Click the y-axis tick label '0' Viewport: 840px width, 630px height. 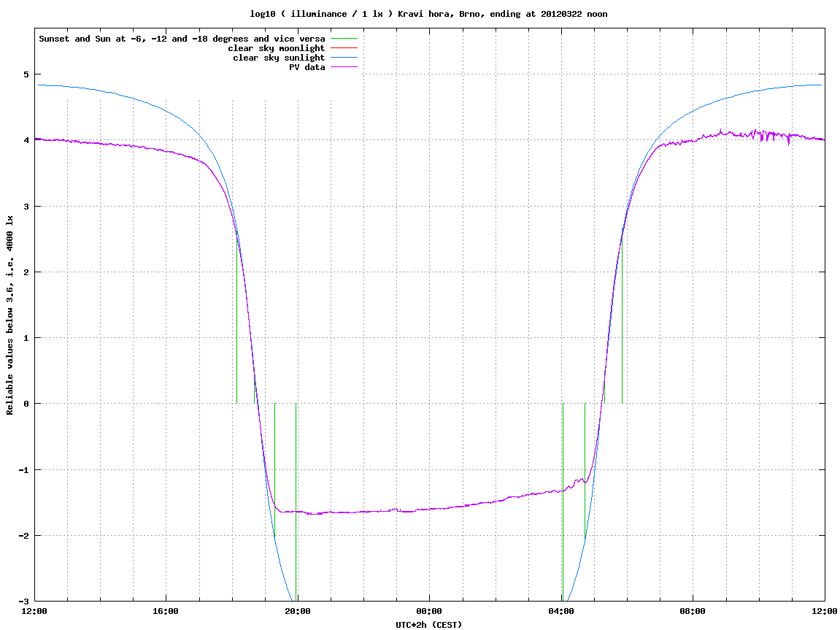point(26,404)
